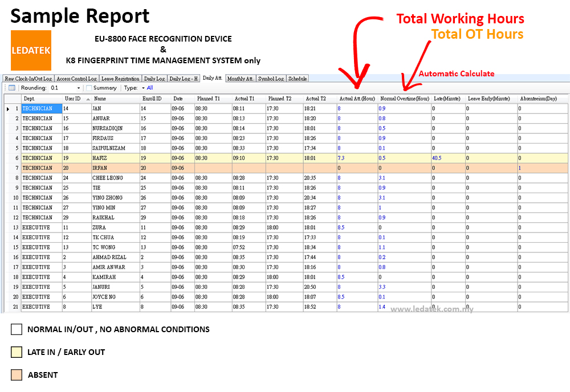This screenshot has height=392, width=570.
Task: Click the 07:52 Actual T1 cell
Action: [249, 247]
